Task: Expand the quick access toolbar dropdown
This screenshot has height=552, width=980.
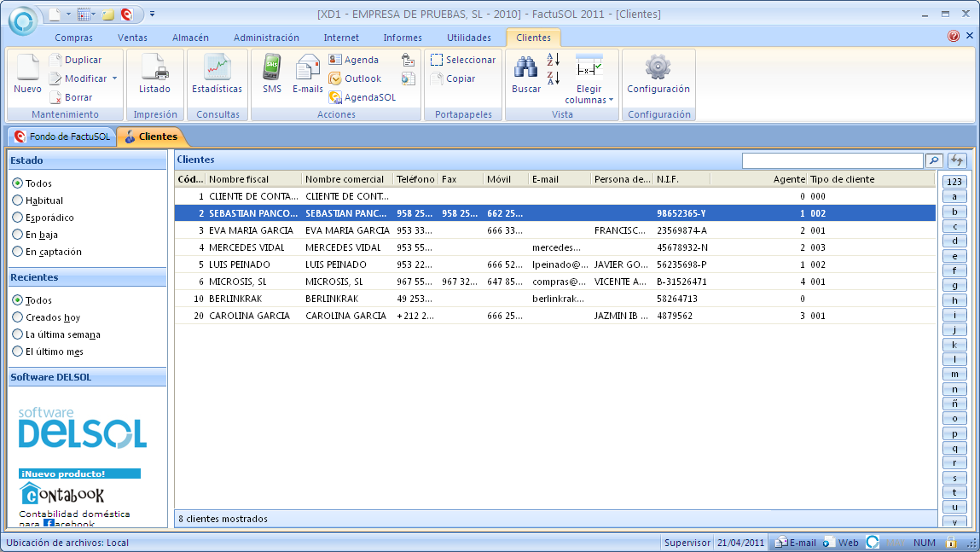Action: (x=152, y=14)
